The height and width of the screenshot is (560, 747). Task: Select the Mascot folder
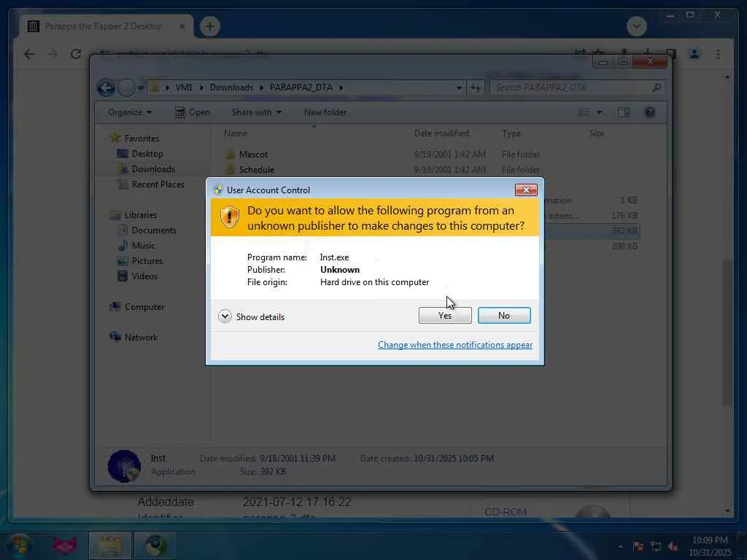[253, 155]
